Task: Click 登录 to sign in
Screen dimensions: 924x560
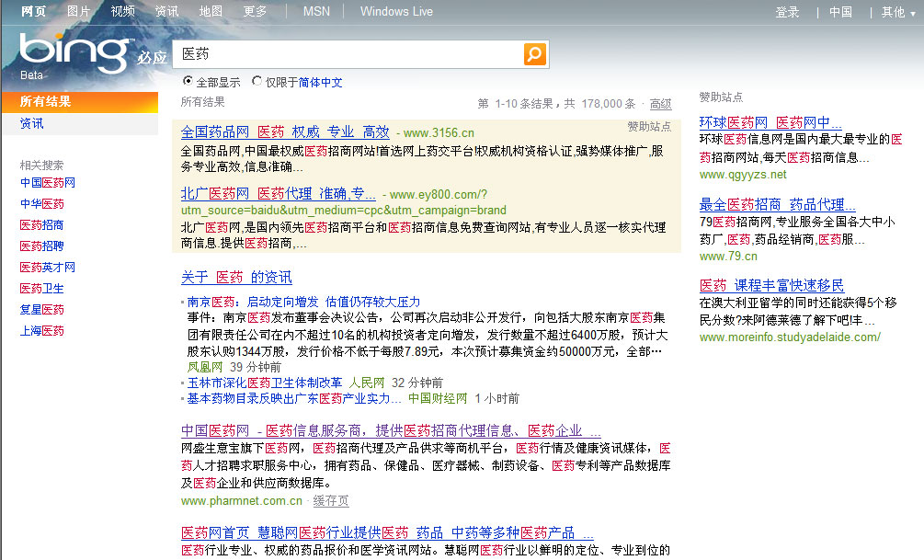Action: coord(787,12)
